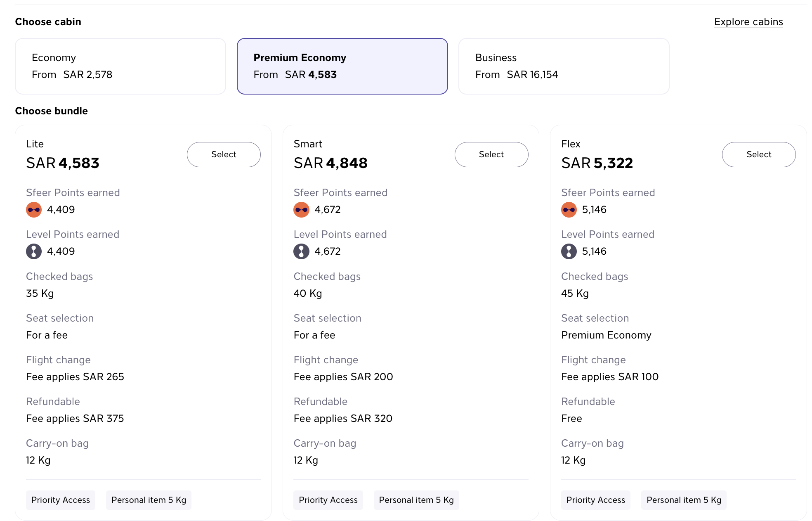Image resolution: width=812 pixels, height=521 pixels.
Task: Click the Free refundable value in Flex
Action: (571, 419)
